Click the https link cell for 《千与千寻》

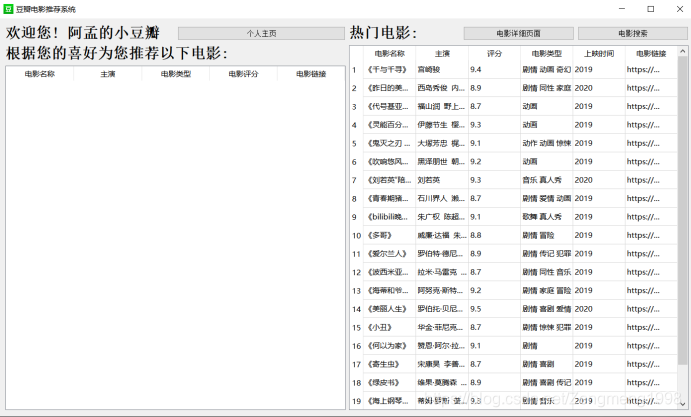coord(651,70)
